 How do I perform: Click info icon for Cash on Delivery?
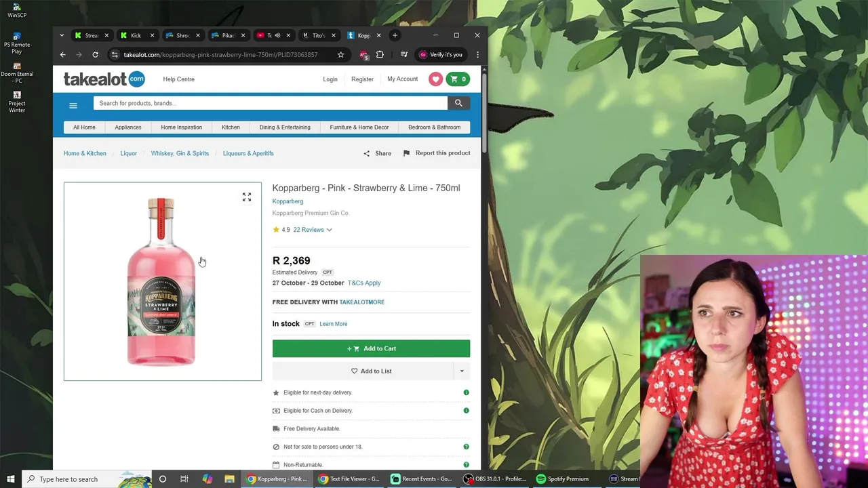click(x=466, y=411)
